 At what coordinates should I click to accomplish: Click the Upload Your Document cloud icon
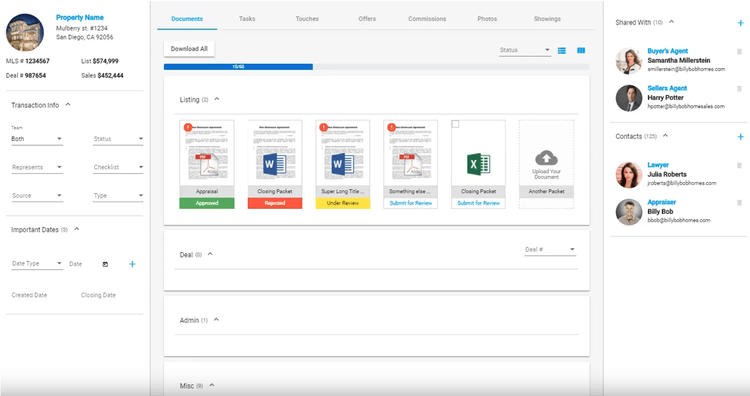tap(546, 157)
